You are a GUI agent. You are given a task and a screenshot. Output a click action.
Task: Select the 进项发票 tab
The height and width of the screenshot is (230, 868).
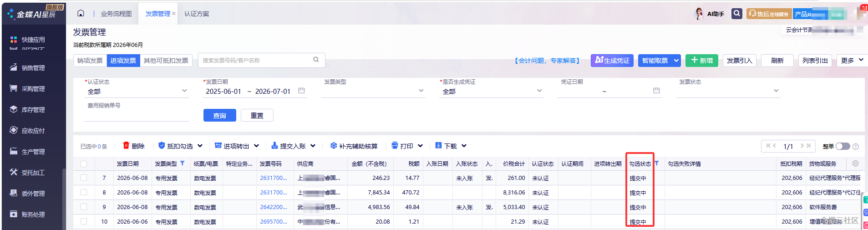pyautogui.click(x=123, y=60)
